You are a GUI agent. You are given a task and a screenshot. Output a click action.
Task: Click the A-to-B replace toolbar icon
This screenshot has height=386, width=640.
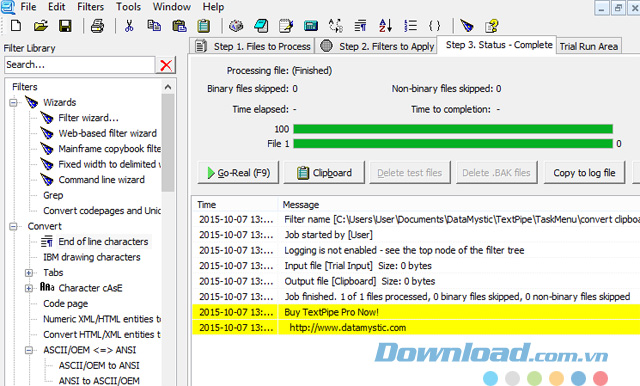pos(336,26)
